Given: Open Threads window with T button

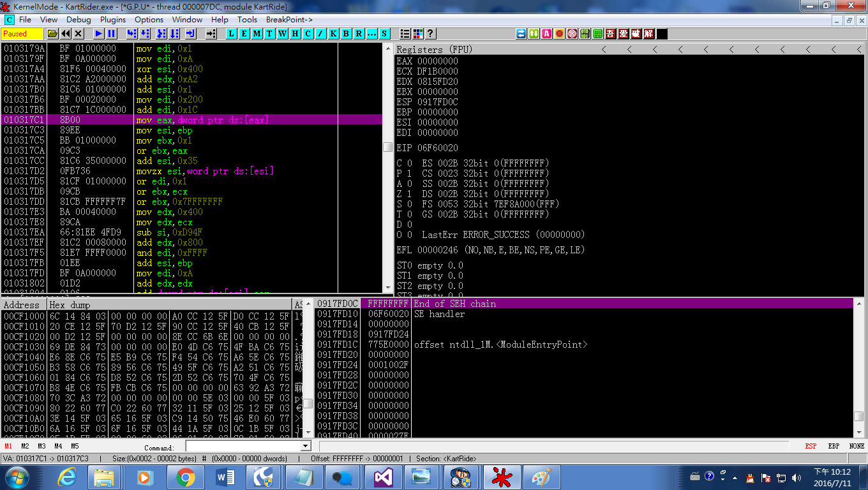Looking at the screenshot, I should point(269,34).
